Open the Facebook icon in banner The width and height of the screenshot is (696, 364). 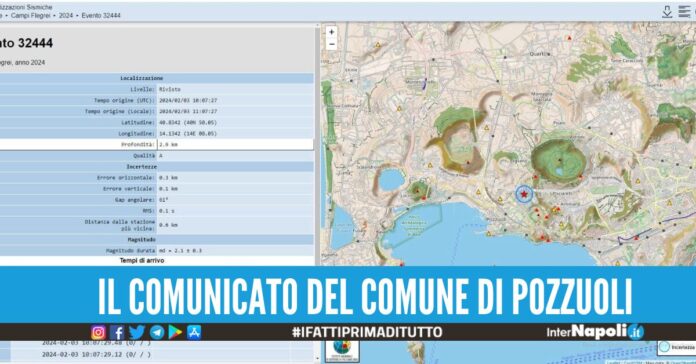click(117, 332)
